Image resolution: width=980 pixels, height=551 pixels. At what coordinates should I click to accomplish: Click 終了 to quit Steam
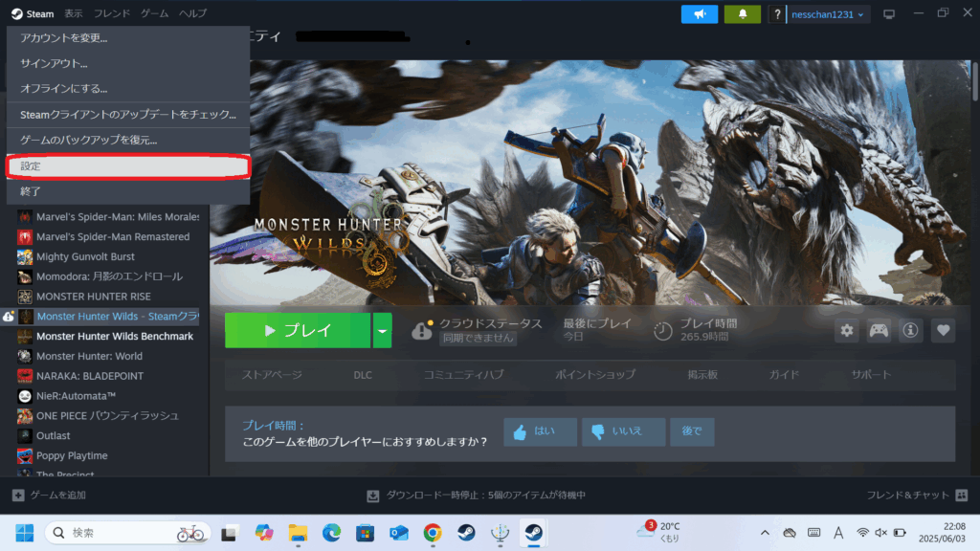pos(128,191)
